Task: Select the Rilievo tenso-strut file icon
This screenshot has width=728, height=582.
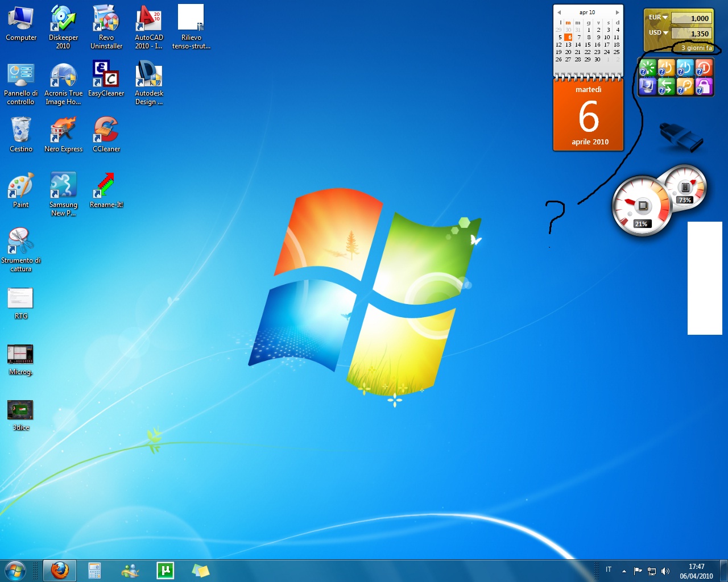Action: coord(191,27)
